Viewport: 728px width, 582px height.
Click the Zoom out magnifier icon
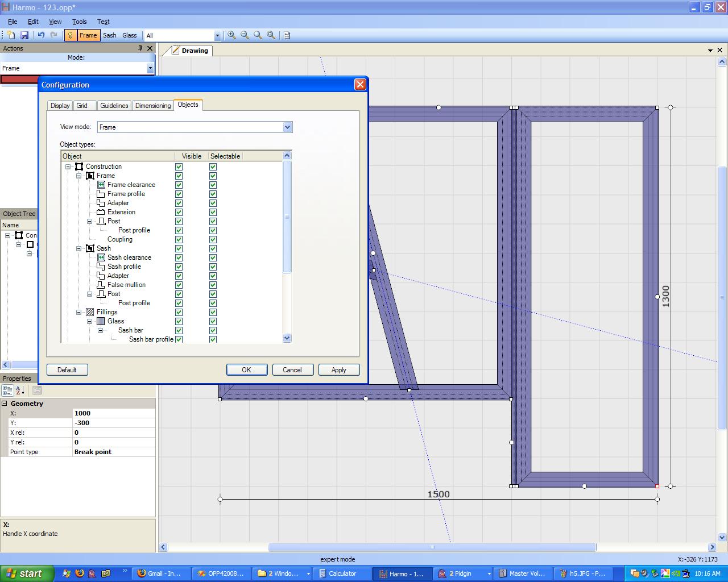click(x=245, y=35)
